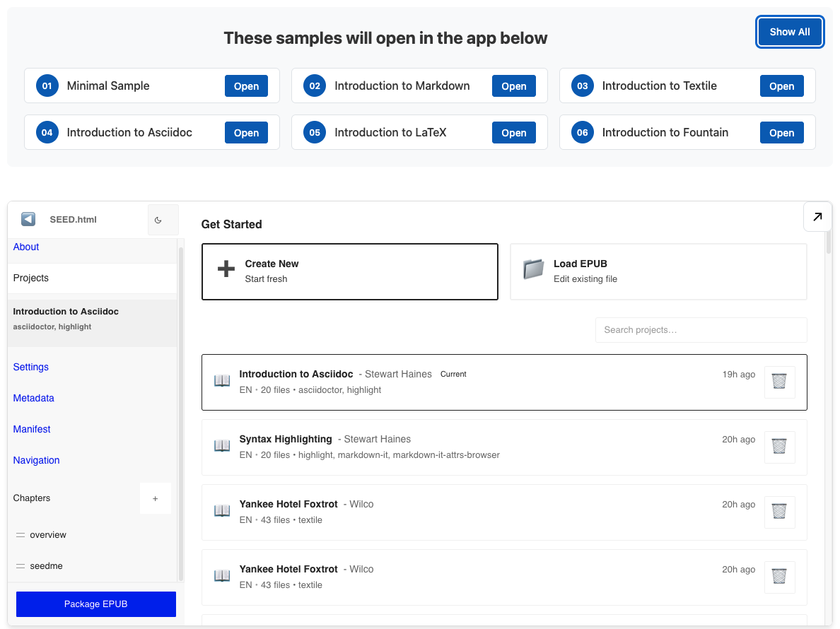Click the drag handle icon beside overview chapter
840x629 pixels.
(x=21, y=535)
